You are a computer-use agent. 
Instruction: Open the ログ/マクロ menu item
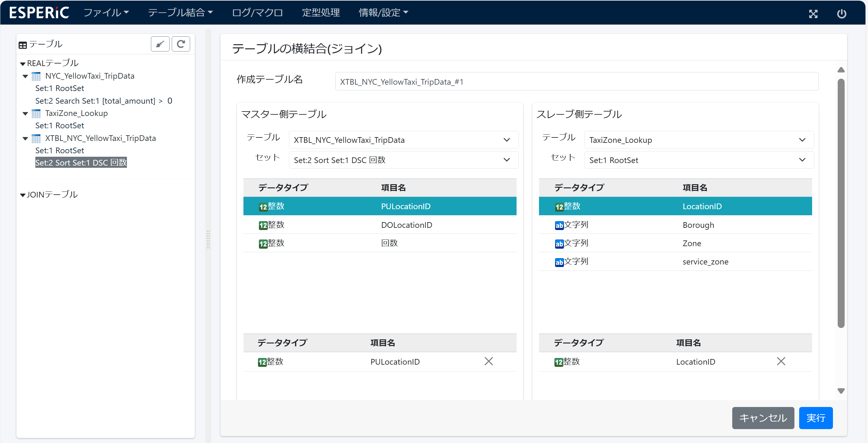pos(257,12)
